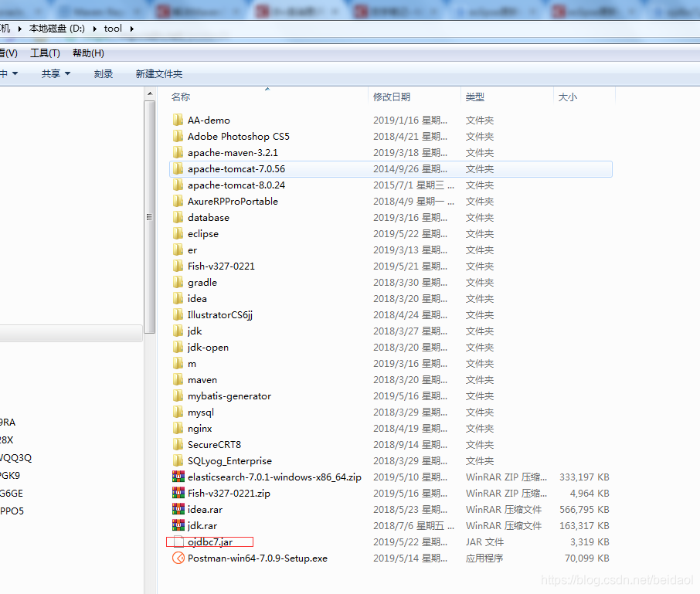The image size is (700, 594).
Task: Click the 刻录 toolbar button
Action: [103, 73]
